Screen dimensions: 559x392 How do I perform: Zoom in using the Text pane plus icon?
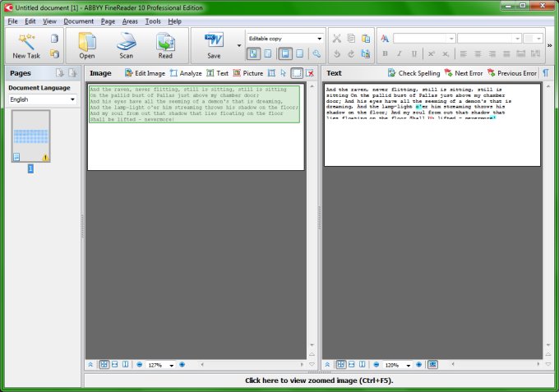pyautogui.click(x=419, y=365)
